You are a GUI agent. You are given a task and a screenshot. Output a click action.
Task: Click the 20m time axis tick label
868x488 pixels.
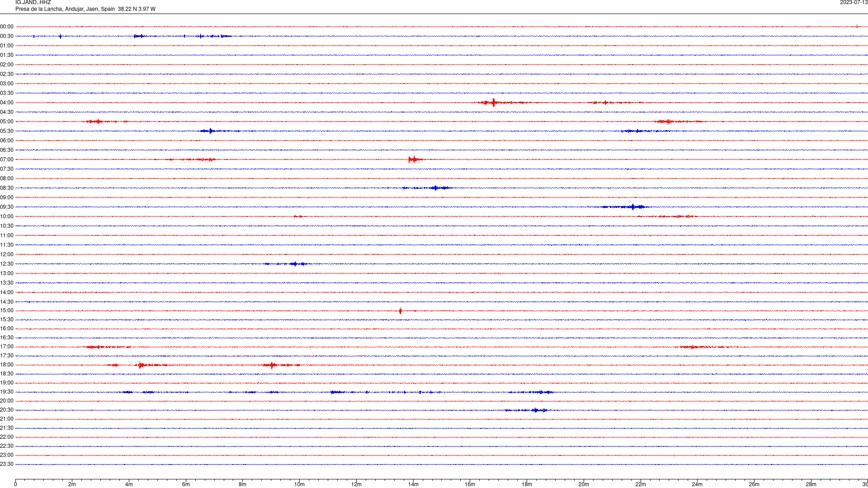click(x=584, y=484)
